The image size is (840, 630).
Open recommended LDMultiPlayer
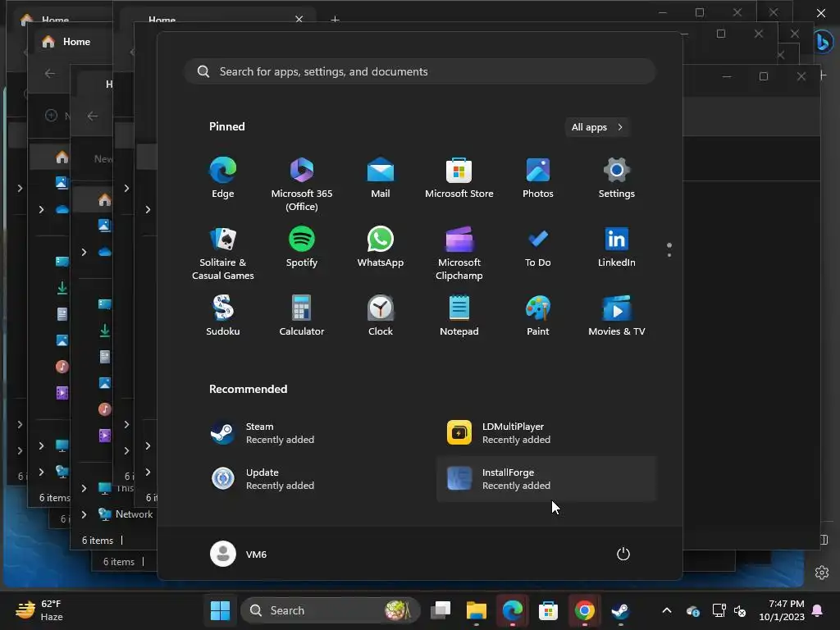pyautogui.click(x=546, y=433)
